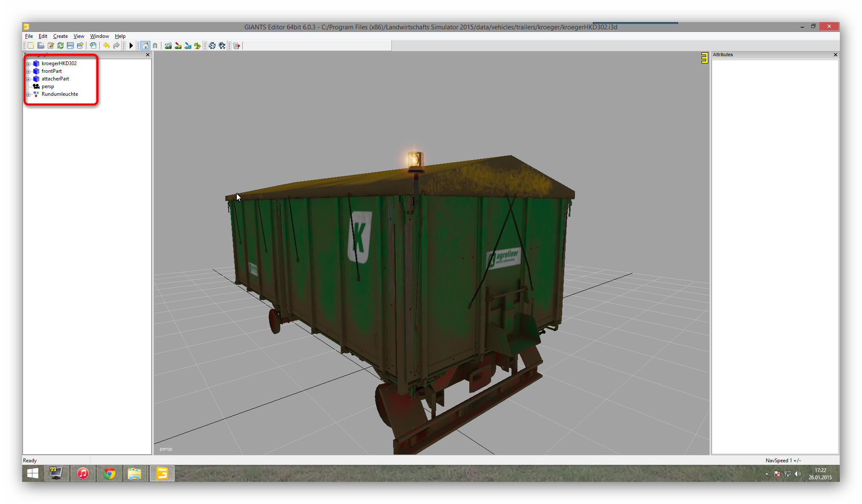Open the Create menu
Viewport: 862px width, 504px height.
pos(60,36)
